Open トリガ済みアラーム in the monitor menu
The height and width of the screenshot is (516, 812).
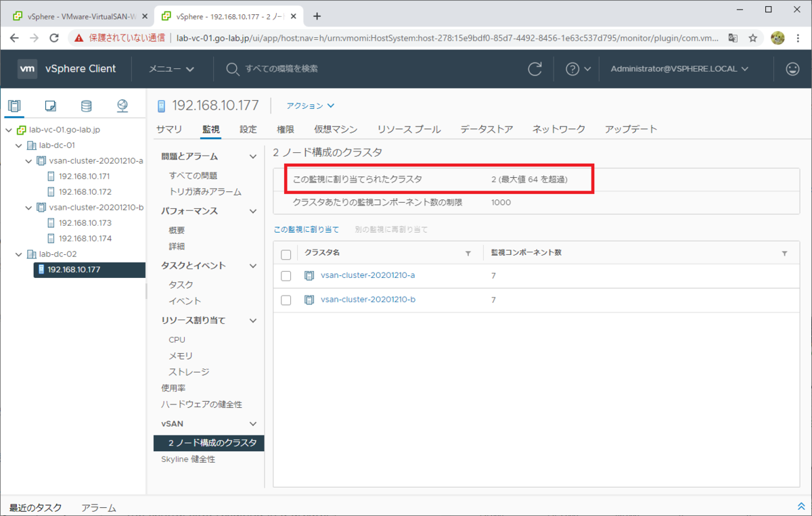205,192
